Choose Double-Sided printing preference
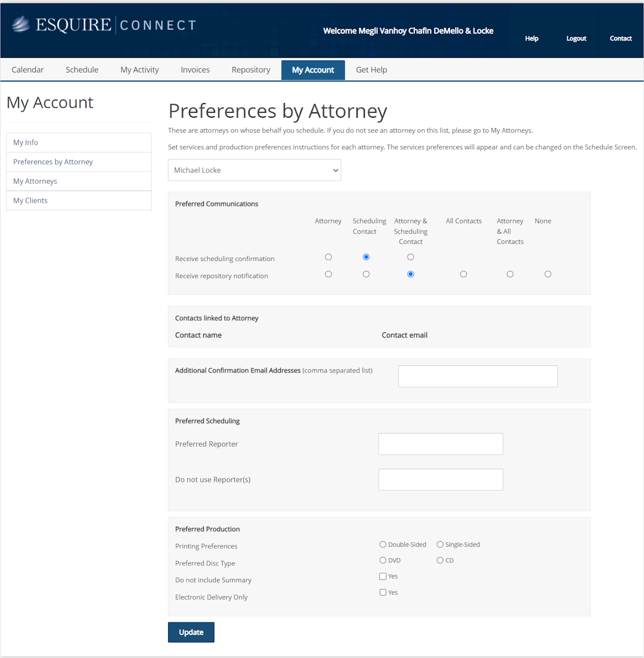This screenshot has height=658, width=644. point(383,544)
